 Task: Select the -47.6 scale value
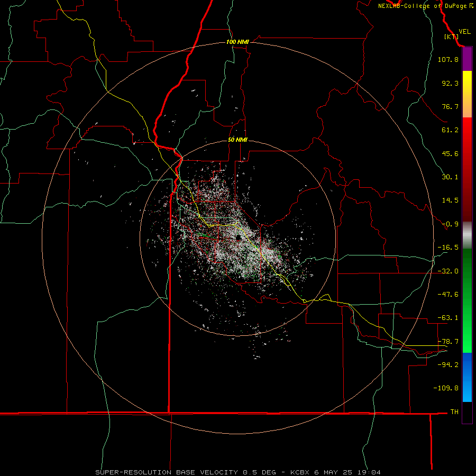(x=448, y=295)
